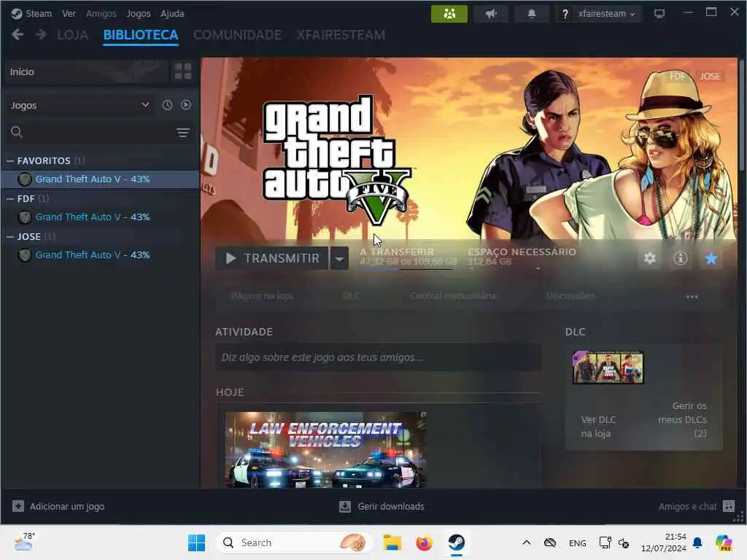Go back with the left arrow
The image size is (747, 560).
pyautogui.click(x=18, y=35)
